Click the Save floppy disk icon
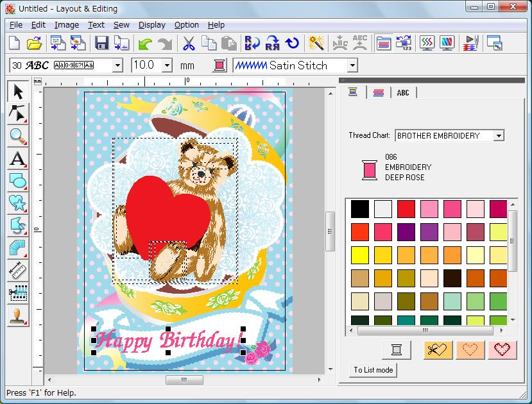Screen dimensions: 532x404 click(101, 43)
